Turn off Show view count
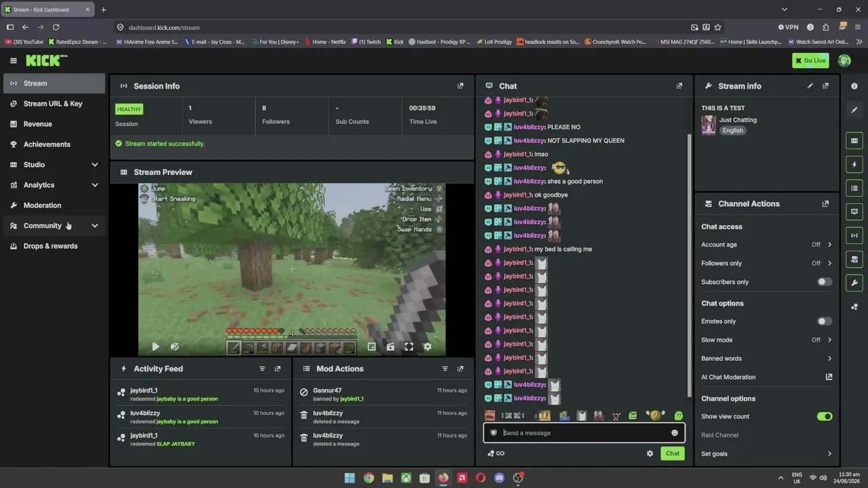The height and width of the screenshot is (488, 868). (824, 417)
